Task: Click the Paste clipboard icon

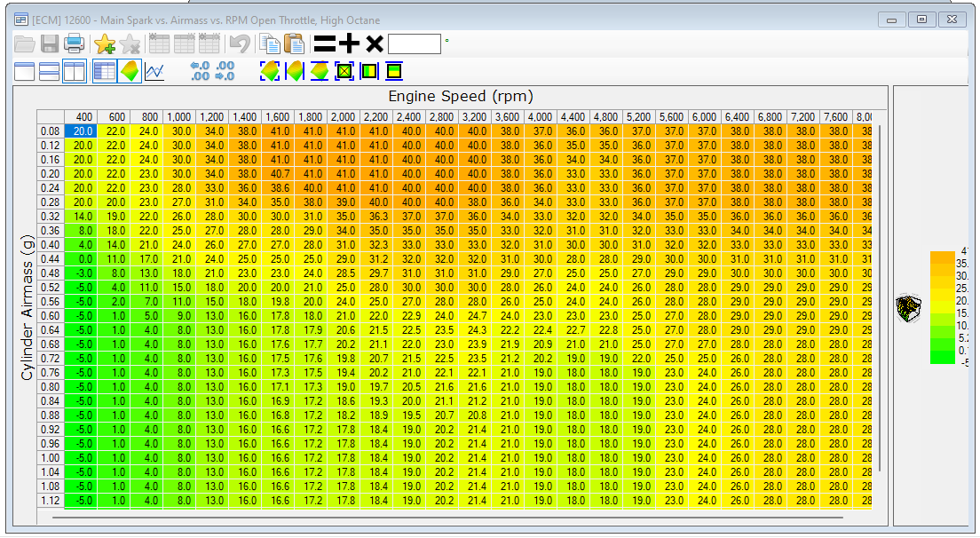Action: [x=294, y=44]
